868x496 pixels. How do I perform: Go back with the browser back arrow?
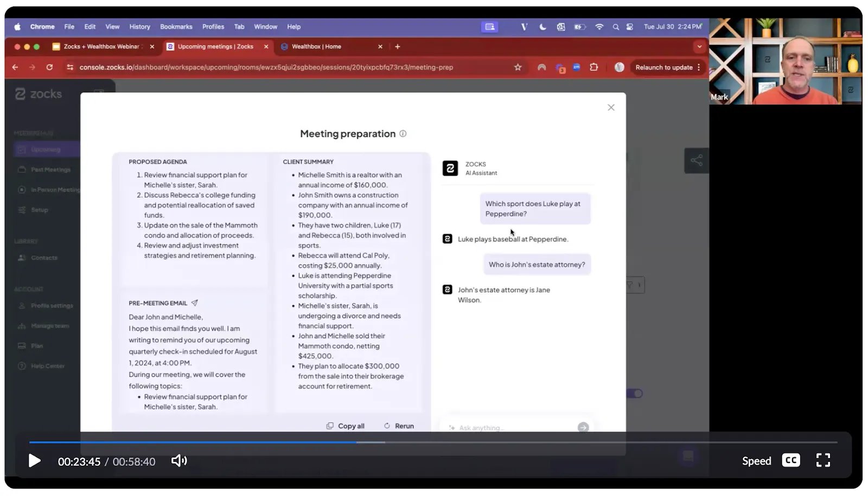tap(15, 67)
